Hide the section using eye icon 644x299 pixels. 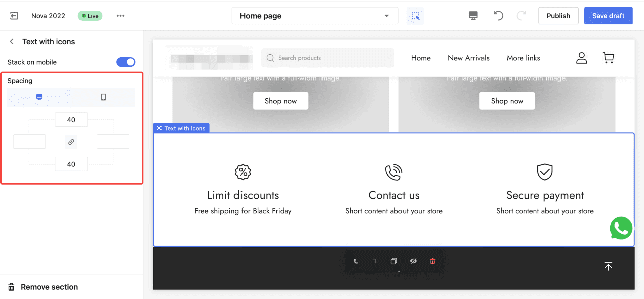click(413, 261)
